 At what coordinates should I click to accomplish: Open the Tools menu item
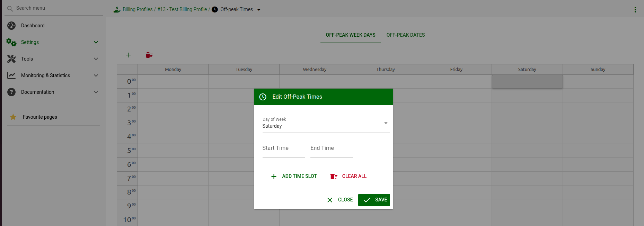click(x=27, y=59)
